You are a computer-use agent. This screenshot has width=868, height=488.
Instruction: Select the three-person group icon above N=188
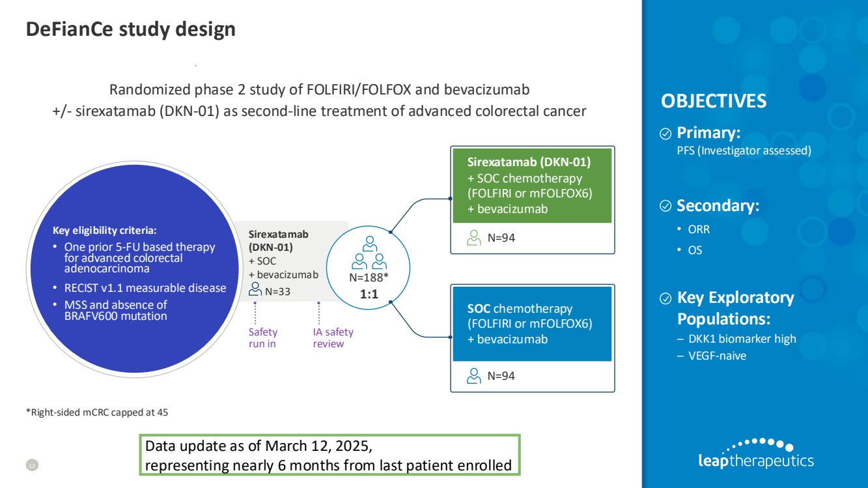point(369,253)
